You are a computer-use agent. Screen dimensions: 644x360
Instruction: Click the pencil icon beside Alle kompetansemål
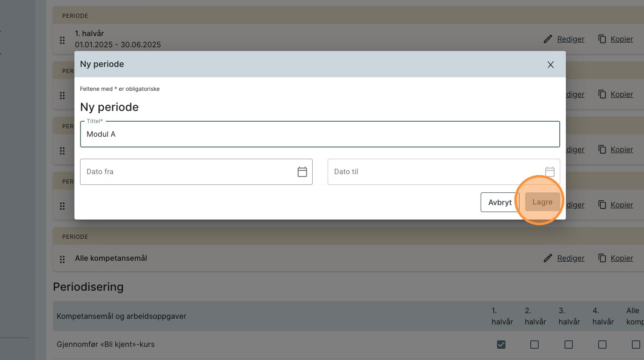(548, 258)
